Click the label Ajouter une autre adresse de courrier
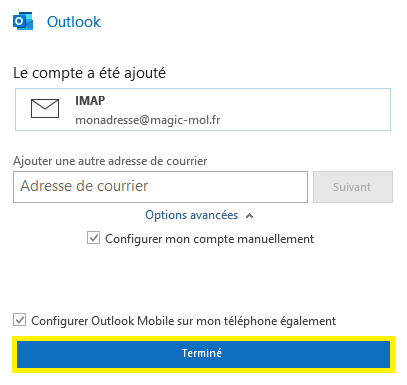The image size is (407, 385). coord(110,161)
